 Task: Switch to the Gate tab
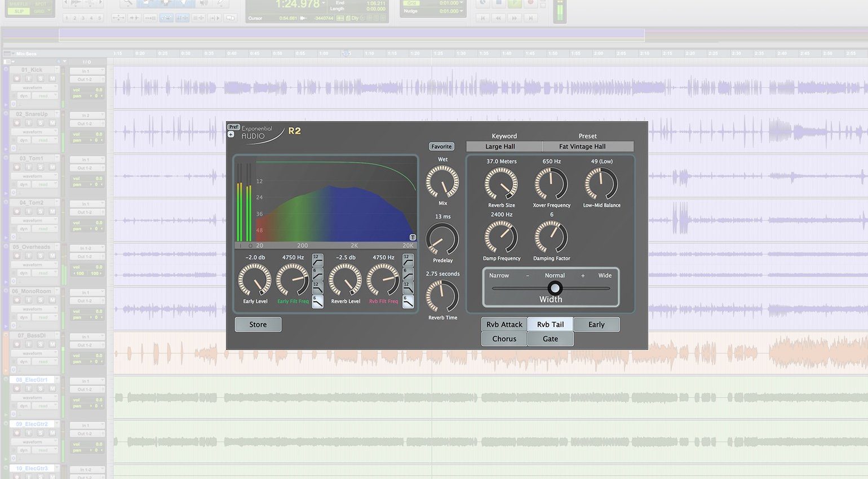coord(551,339)
